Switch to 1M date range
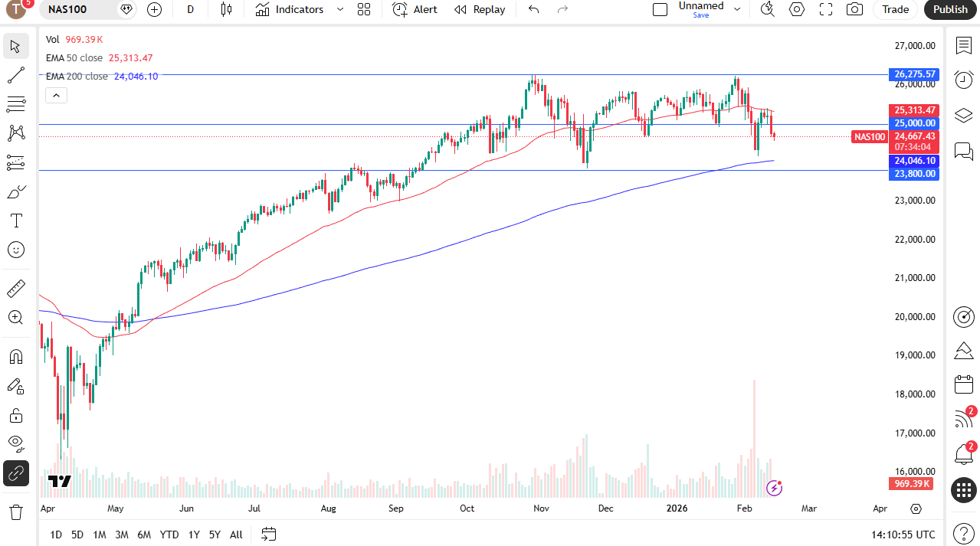This screenshot has width=980, height=546. coord(100,535)
